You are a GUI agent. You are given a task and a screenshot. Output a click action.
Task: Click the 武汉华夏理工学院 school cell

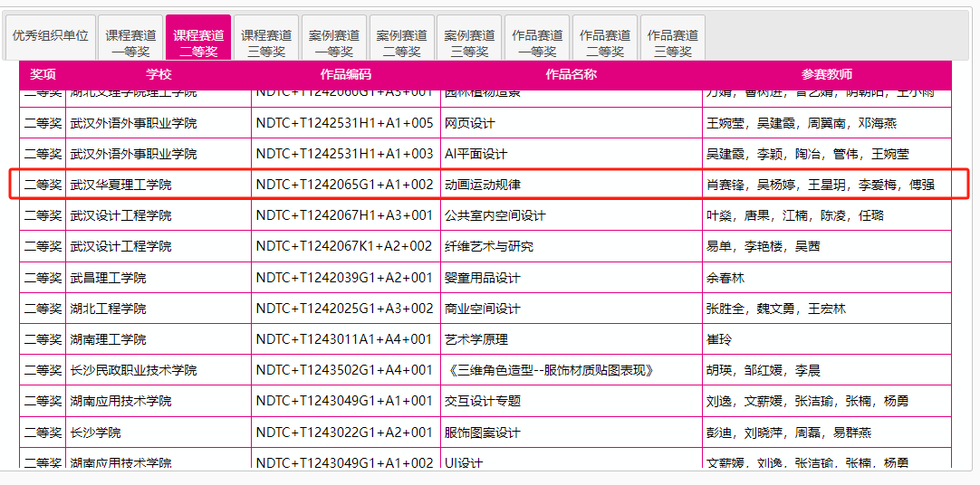pos(120,185)
